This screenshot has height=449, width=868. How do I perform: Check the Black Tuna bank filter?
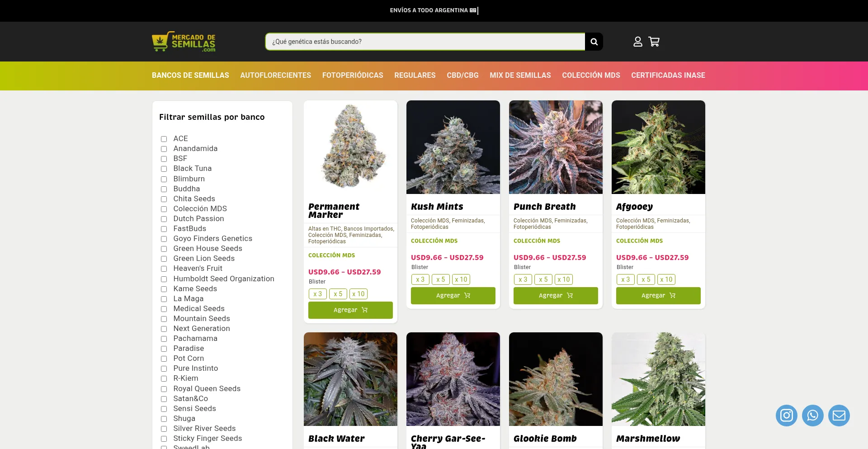pos(164,169)
